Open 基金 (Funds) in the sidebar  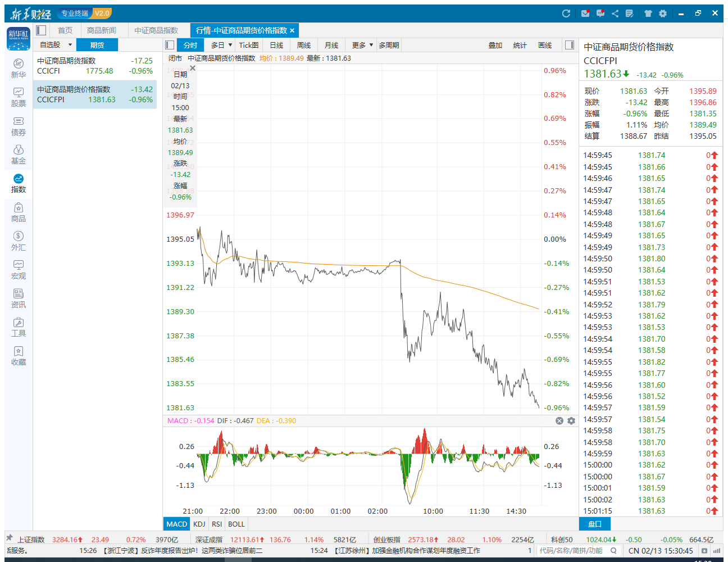click(x=19, y=155)
